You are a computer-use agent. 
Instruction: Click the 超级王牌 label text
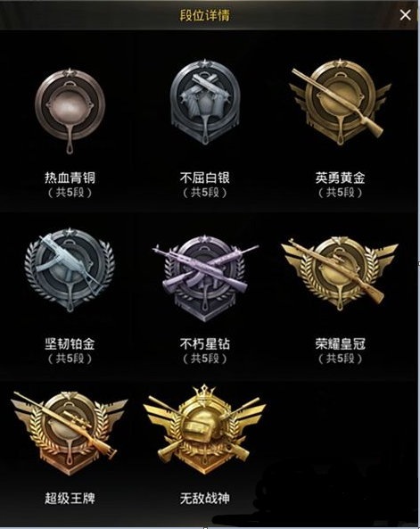[70, 498]
